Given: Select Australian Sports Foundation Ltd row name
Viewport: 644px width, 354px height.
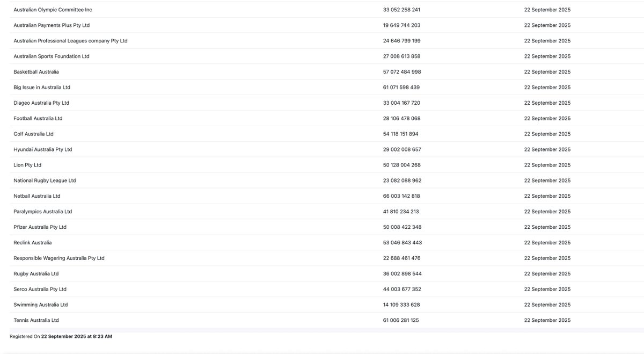Looking at the screenshot, I should pyautogui.click(x=52, y=56).
